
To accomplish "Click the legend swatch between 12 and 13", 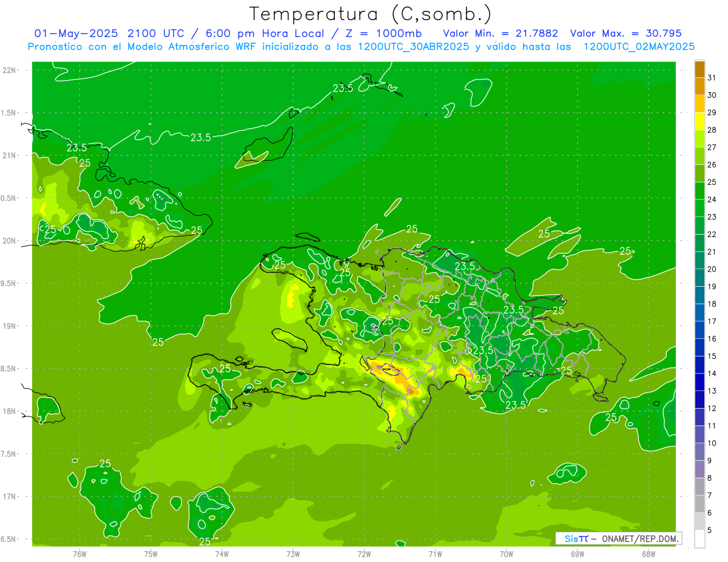I will [700, 400].
